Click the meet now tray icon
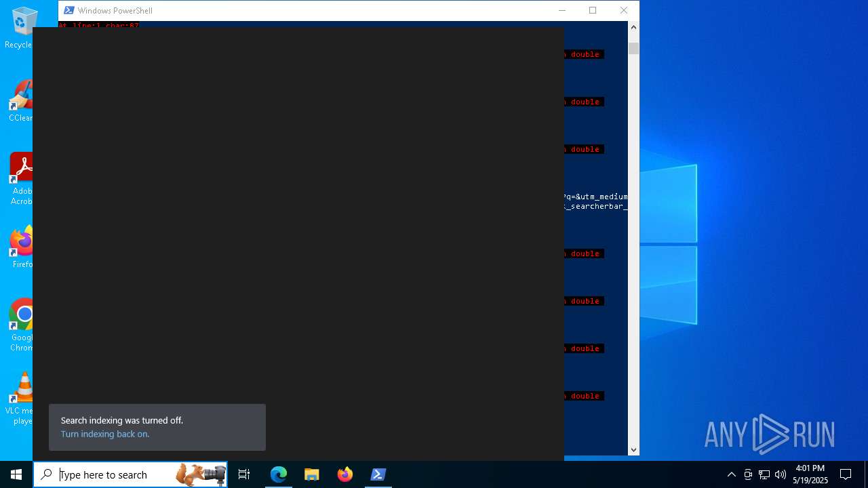Viewport: 868px width, 488px height. pos(748,474)
